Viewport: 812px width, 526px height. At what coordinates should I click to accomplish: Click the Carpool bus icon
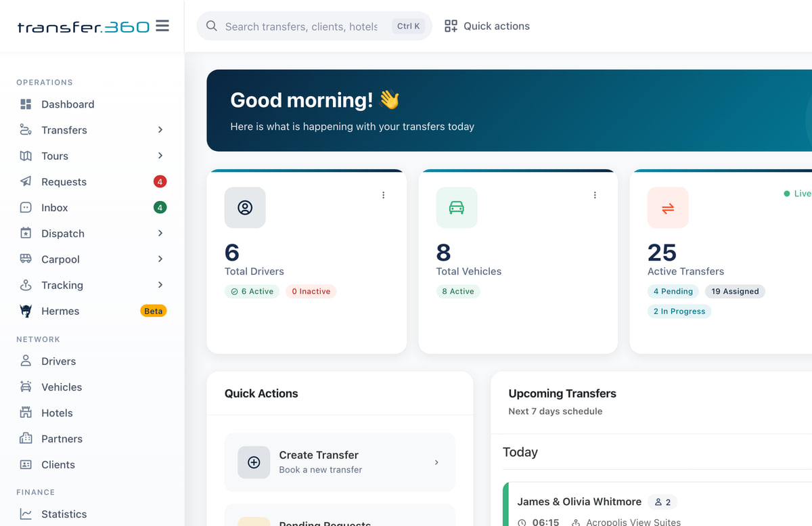(x=26, y=259)
